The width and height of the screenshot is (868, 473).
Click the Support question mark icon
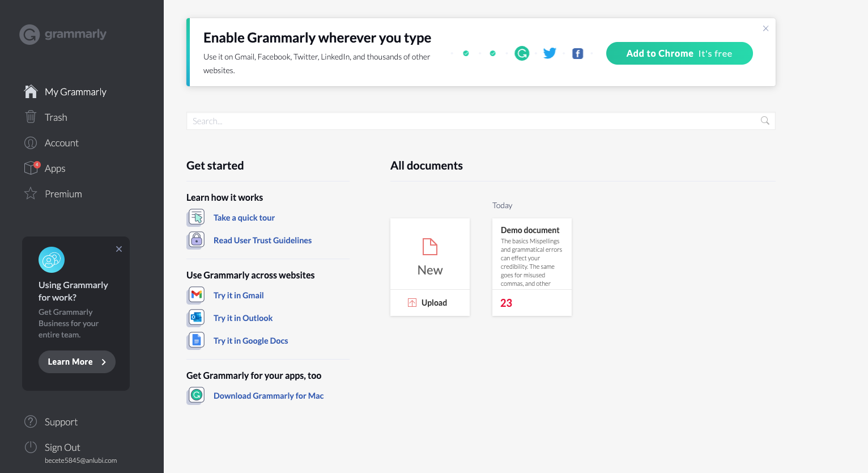click(31, 421)
